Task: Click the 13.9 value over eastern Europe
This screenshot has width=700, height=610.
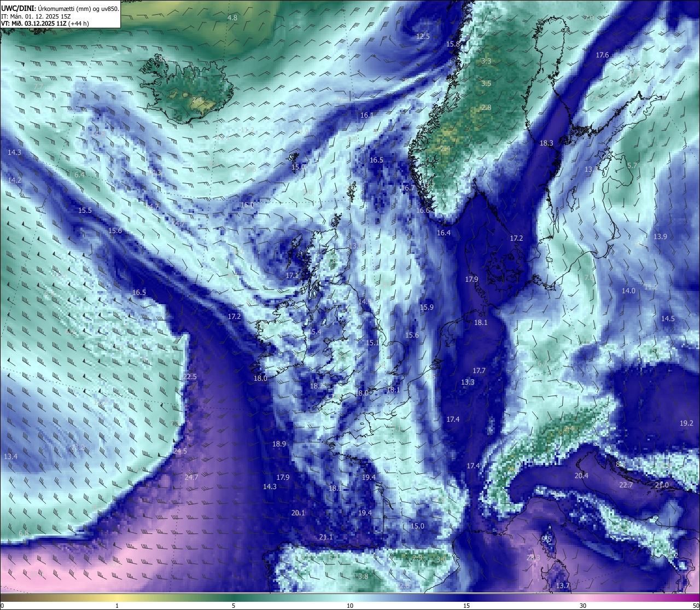Action: [660, 237]
